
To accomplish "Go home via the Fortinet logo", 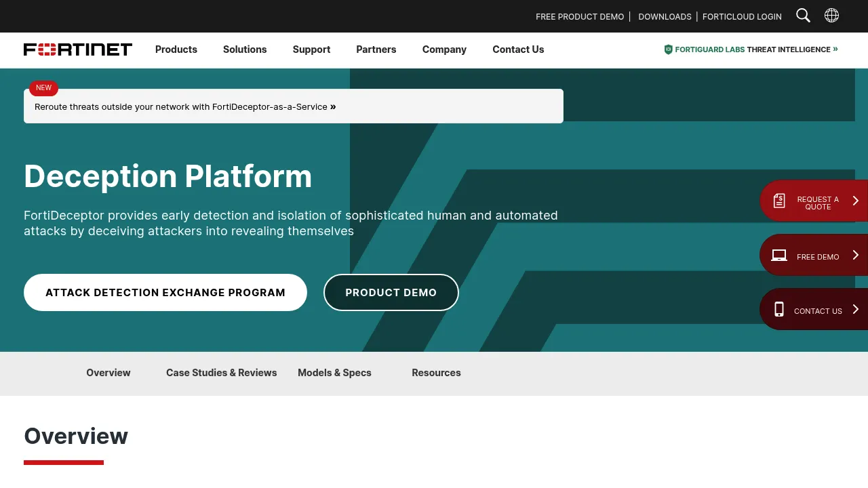I will tap(78, 49).
